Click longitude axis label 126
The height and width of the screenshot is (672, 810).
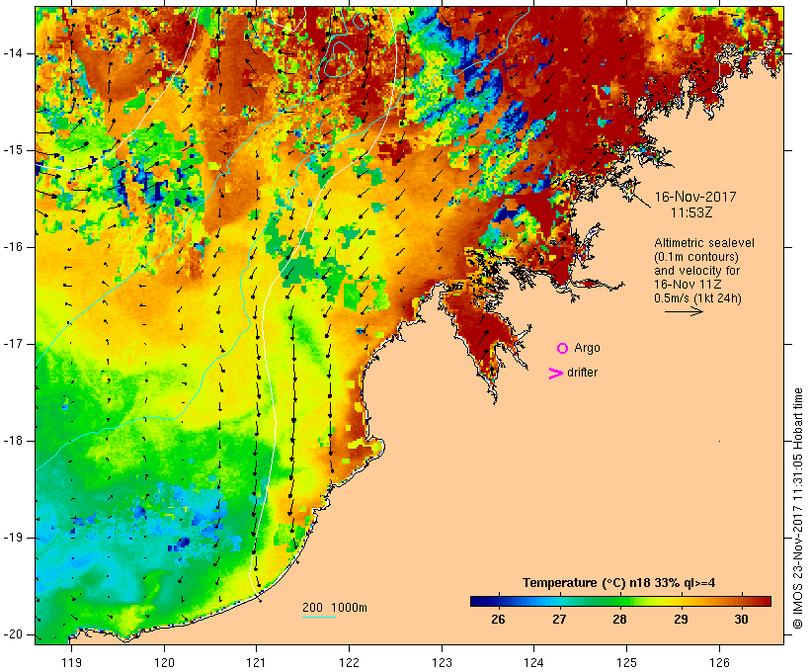(719, 662)
